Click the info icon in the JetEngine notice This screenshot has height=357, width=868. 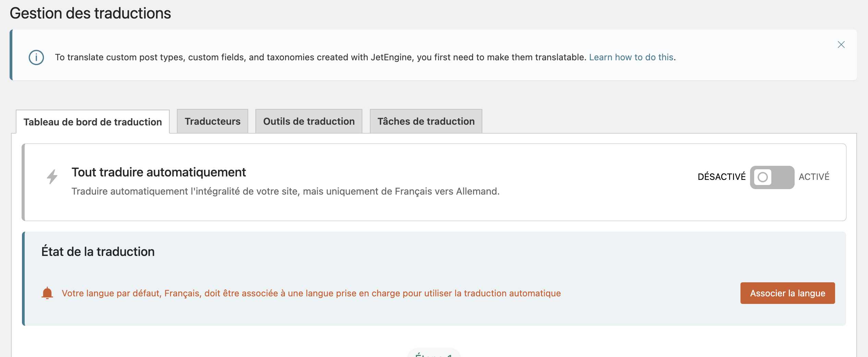tap(36, 58)
